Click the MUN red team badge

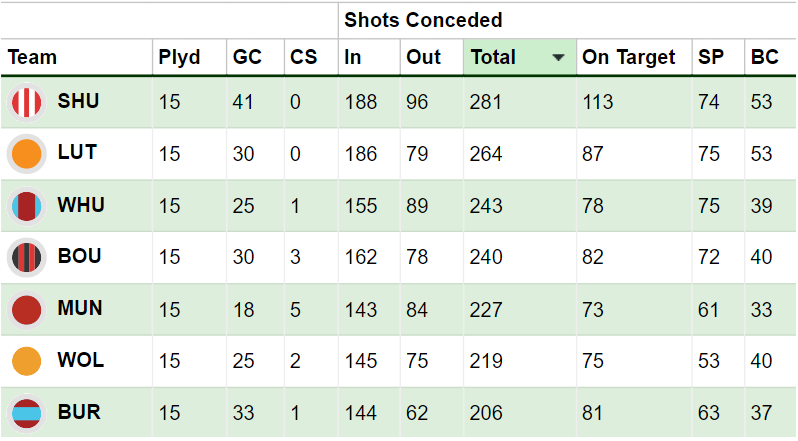[26, 309]
